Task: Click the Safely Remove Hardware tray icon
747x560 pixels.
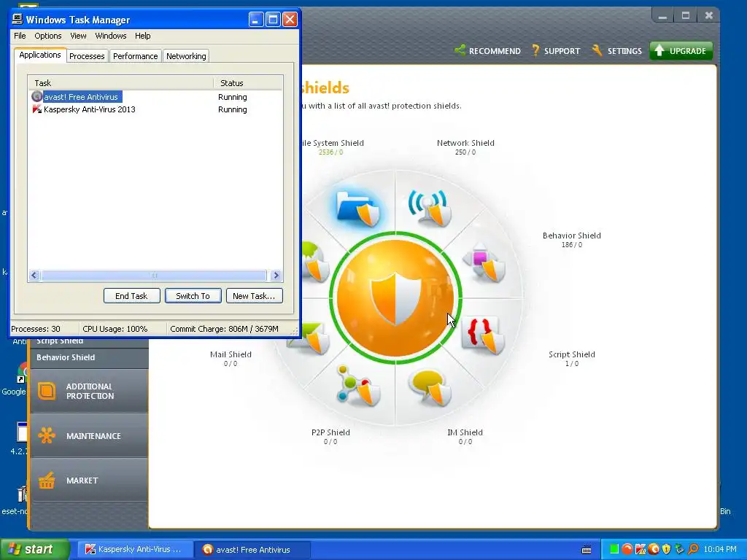Action: coord(680,549)
